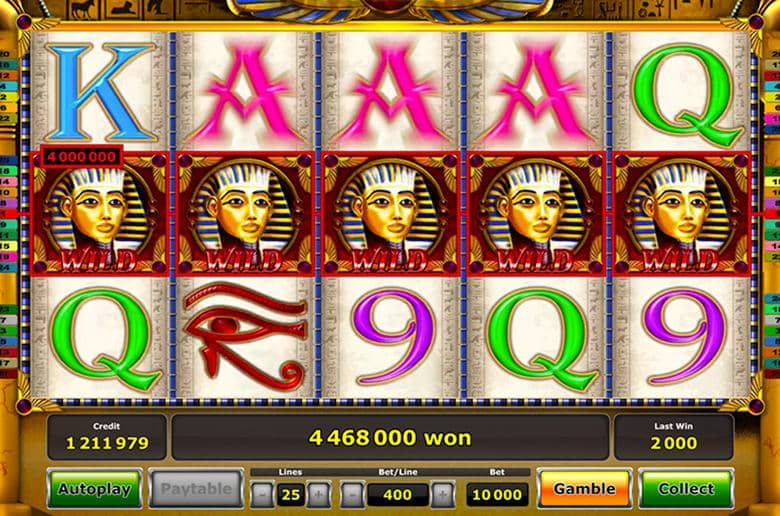Increase the number of Lines
Image resolution: width=780 pixels, height=516 pixels.
(319, 495)
